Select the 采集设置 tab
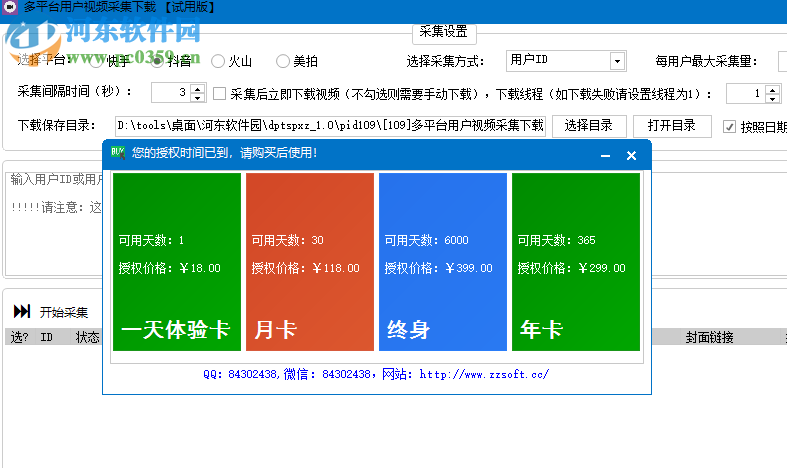 click(444, 32)
